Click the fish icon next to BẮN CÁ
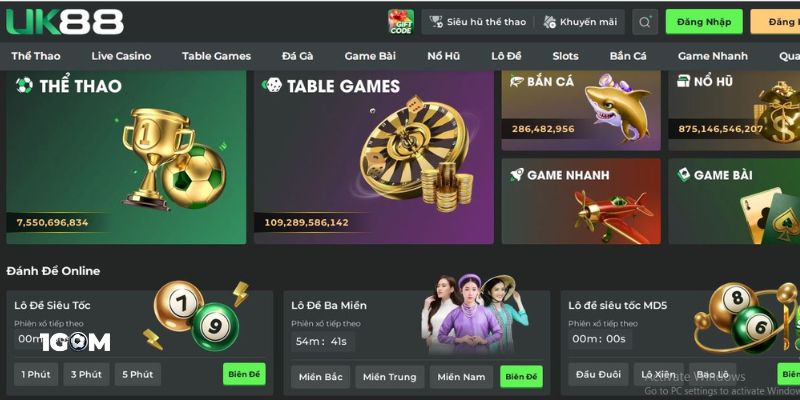Image resolution: width=800 pixels, height=400 pixels. [517, 81]
